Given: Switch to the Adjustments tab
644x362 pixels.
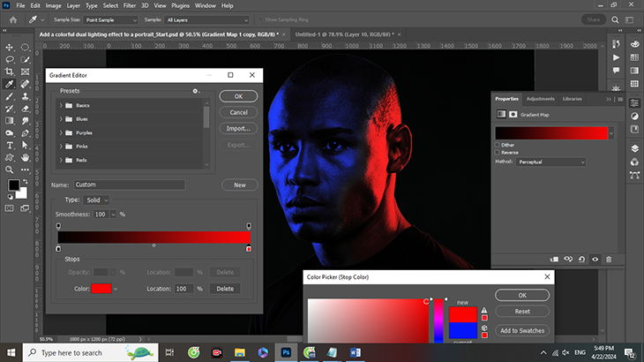Looking at the screenshot, I should coord(540,99).
